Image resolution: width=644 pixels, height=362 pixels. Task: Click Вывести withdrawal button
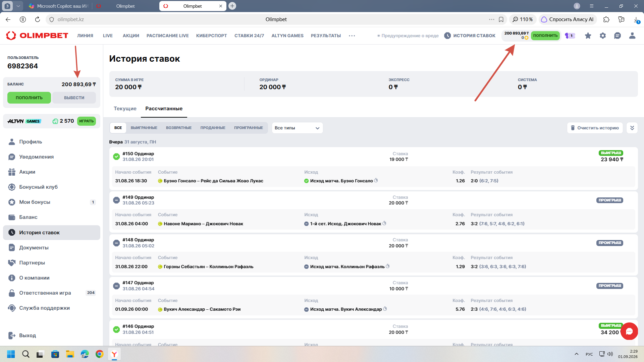74,98
